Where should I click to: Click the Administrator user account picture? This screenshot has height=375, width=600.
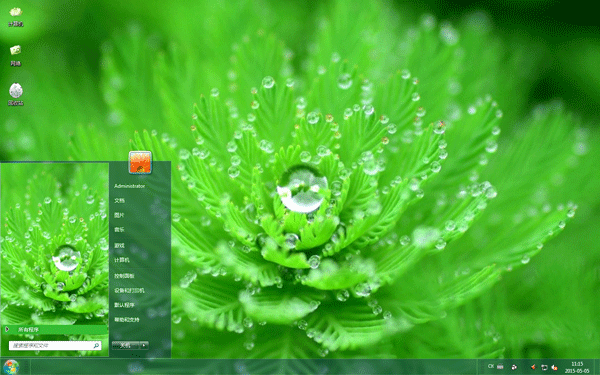[x=140, y=162]
